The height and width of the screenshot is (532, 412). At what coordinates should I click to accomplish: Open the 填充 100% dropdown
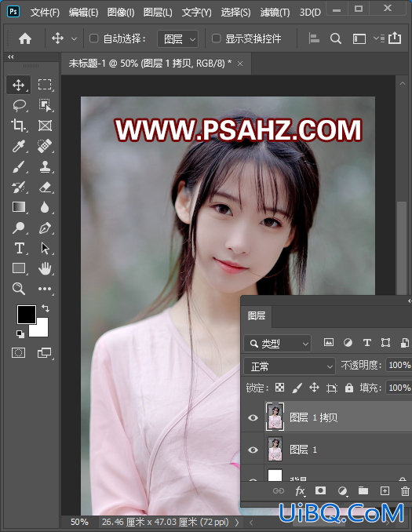(399, 388)
